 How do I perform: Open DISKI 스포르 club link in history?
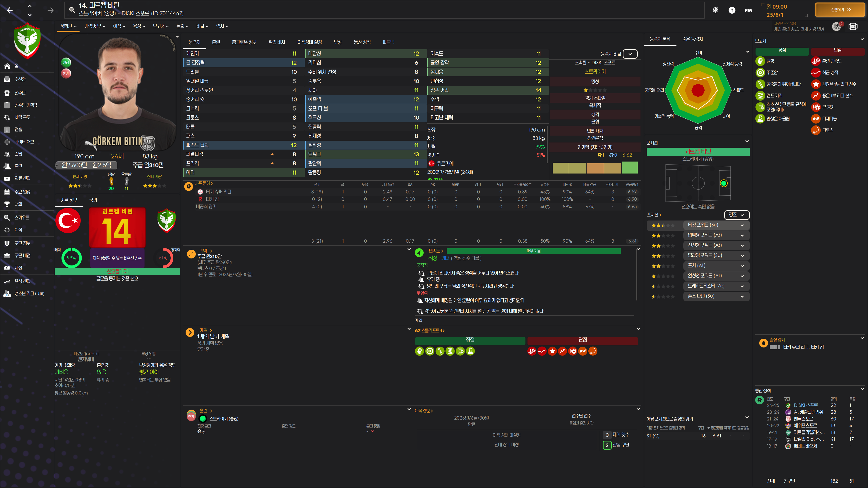pyautogui.click(x=805, y=405)
